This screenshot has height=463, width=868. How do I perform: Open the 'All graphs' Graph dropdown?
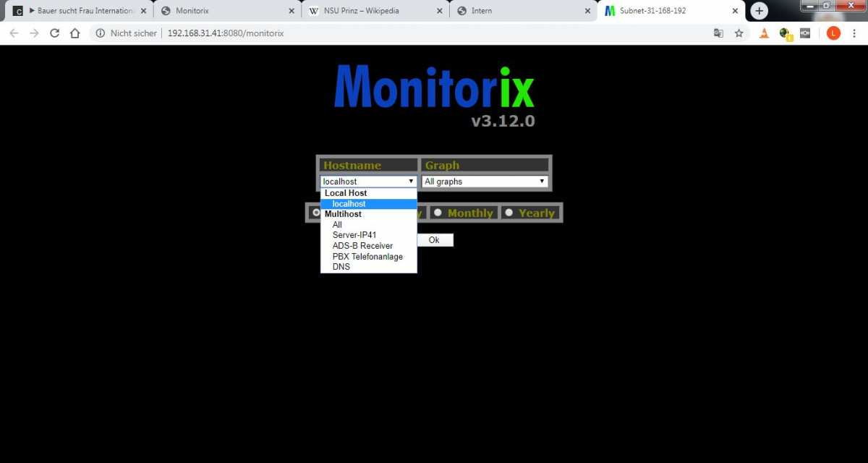[x=485, y=182]
